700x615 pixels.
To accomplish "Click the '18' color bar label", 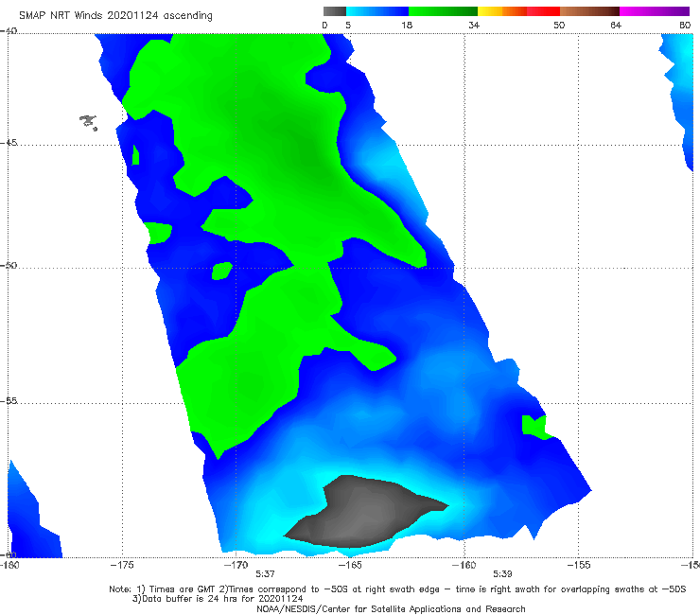I will tap(407, 25).
